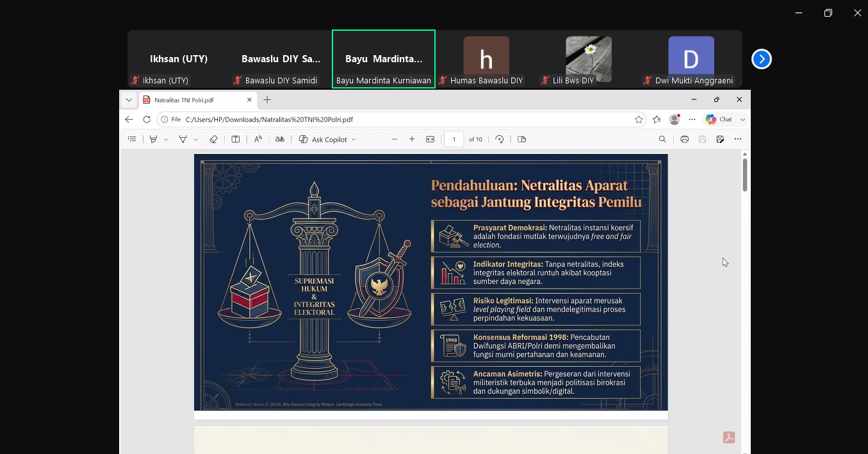Restore the shared browser window
The height and width of the screenshot is (454, 868).
click(717, 99)
